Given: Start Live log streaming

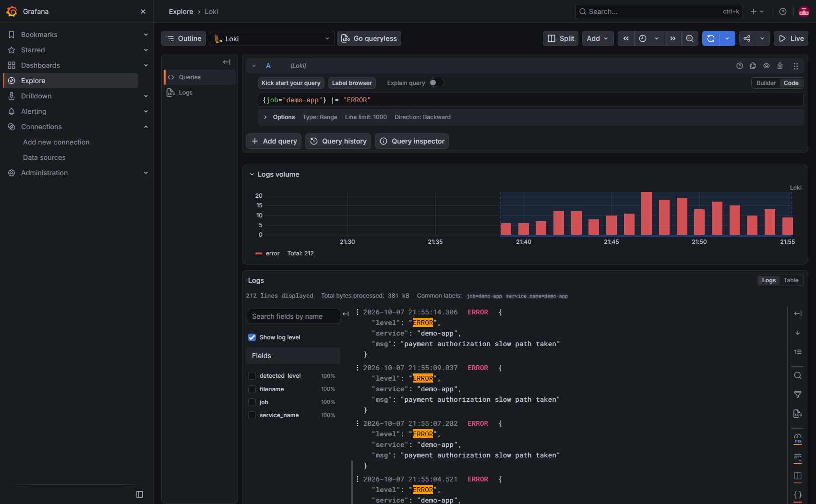Looking at the screenshot, I should click(791, 38).
